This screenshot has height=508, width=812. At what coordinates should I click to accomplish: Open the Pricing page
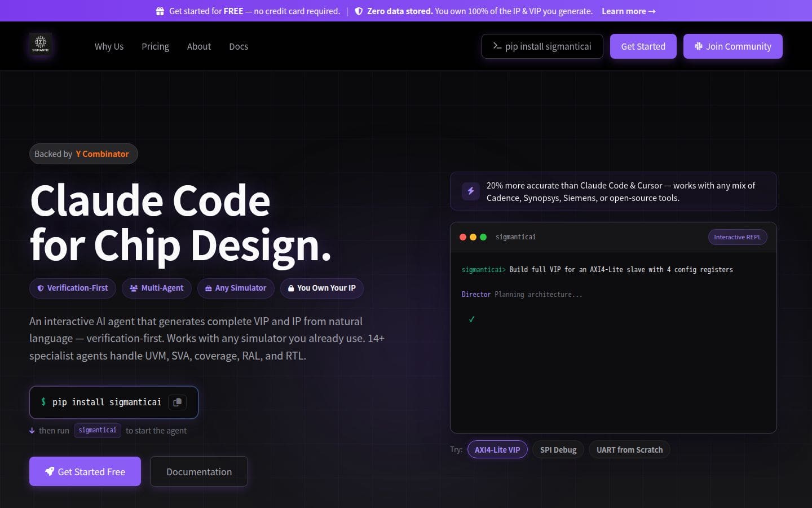(x=155, y=46)
